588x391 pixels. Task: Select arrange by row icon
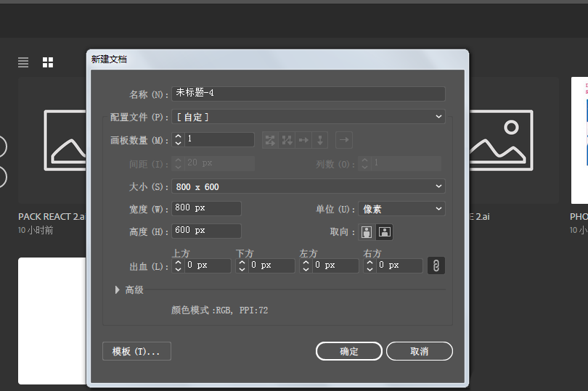(303, 140)
